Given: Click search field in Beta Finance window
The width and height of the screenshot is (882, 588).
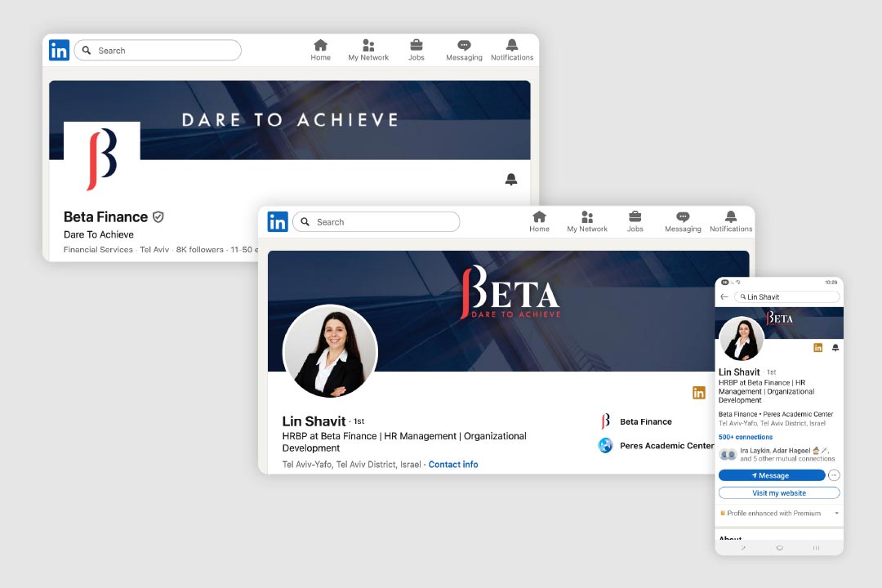Looking at the screenshot, I should pos(158,51).
